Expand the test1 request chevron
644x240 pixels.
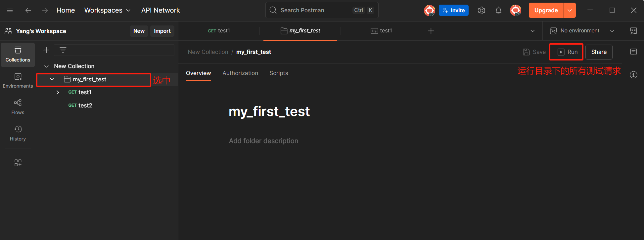pos(58,92)
